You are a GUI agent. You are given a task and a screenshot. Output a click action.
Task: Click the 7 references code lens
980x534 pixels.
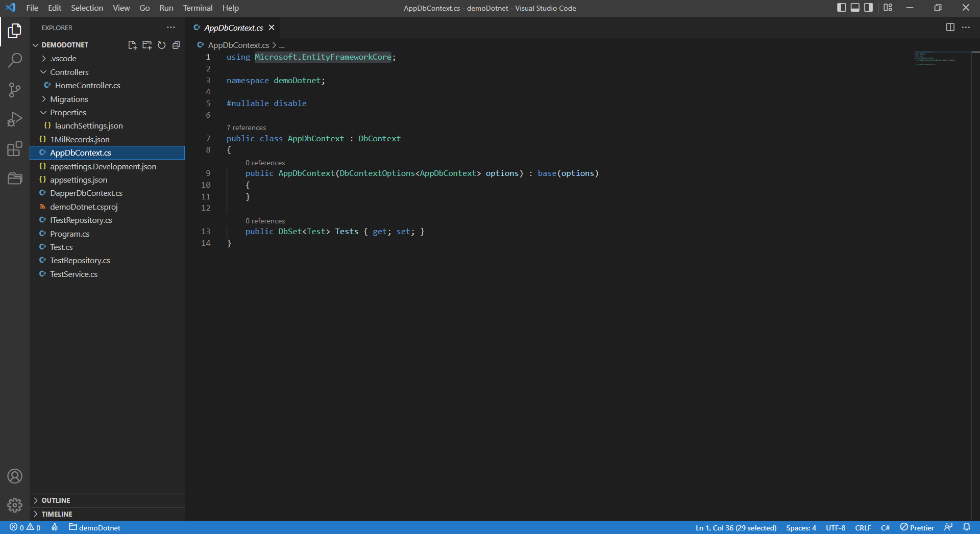[246, 128]
